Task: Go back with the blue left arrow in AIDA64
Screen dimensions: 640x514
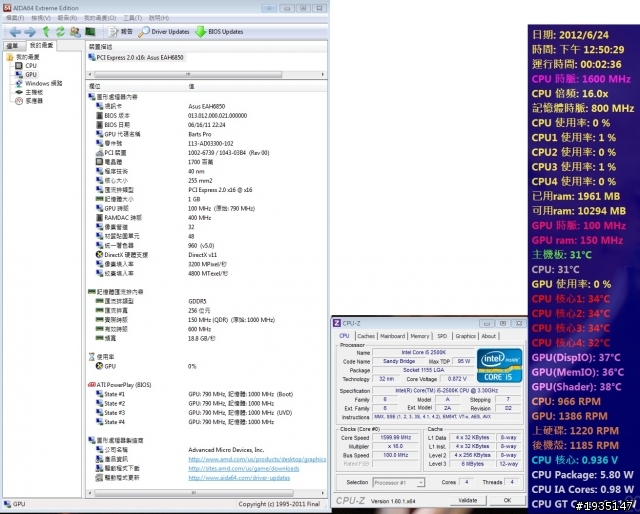Action: [15, 32]
